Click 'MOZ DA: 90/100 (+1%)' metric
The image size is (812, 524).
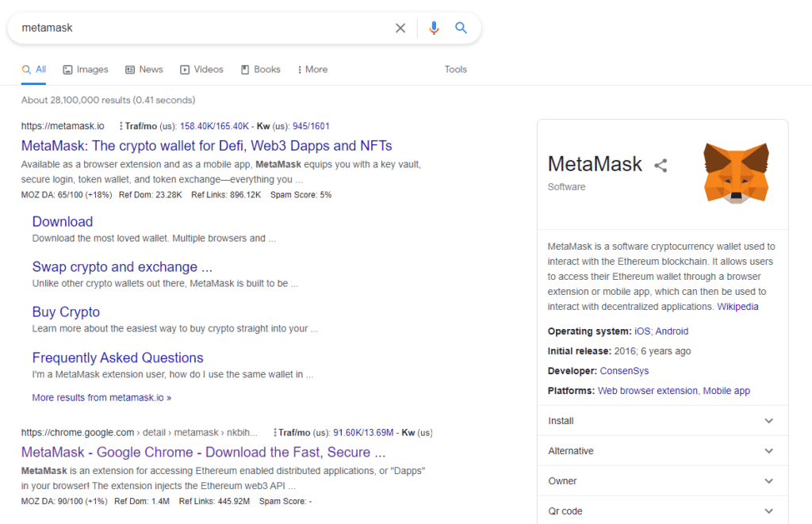(x=64, y=501)
